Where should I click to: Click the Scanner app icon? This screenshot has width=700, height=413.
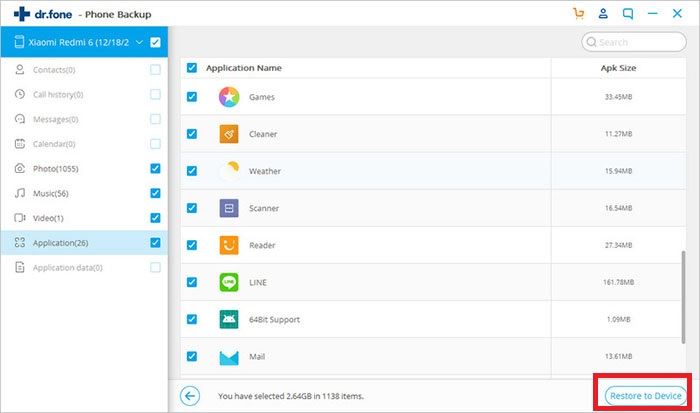[x=229, y=208]
